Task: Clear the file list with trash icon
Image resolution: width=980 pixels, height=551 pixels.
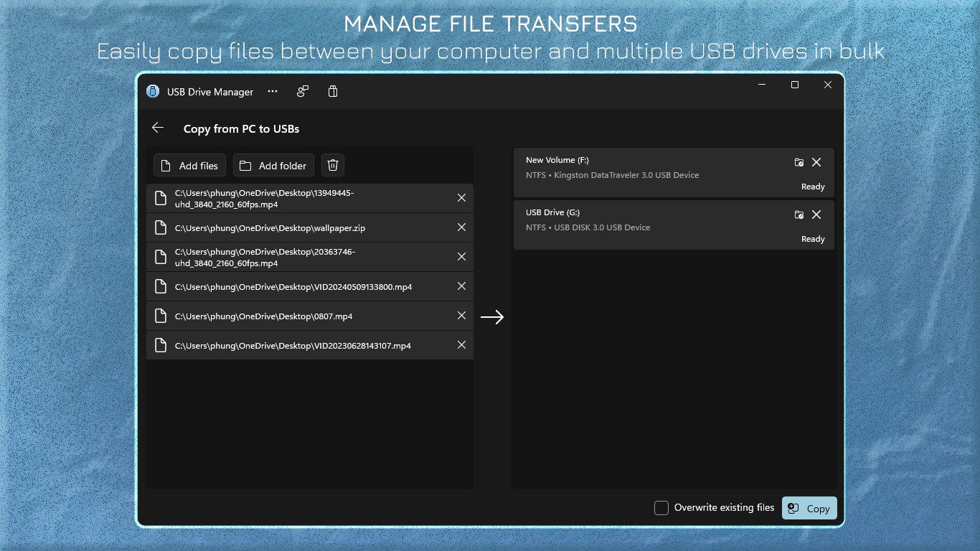Action: [x=333, y=166]
